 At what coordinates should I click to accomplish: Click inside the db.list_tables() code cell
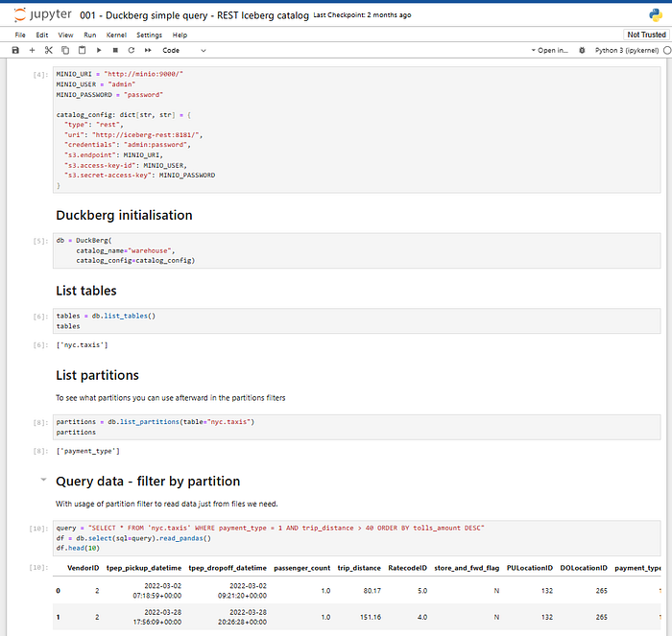coord(356,320)
